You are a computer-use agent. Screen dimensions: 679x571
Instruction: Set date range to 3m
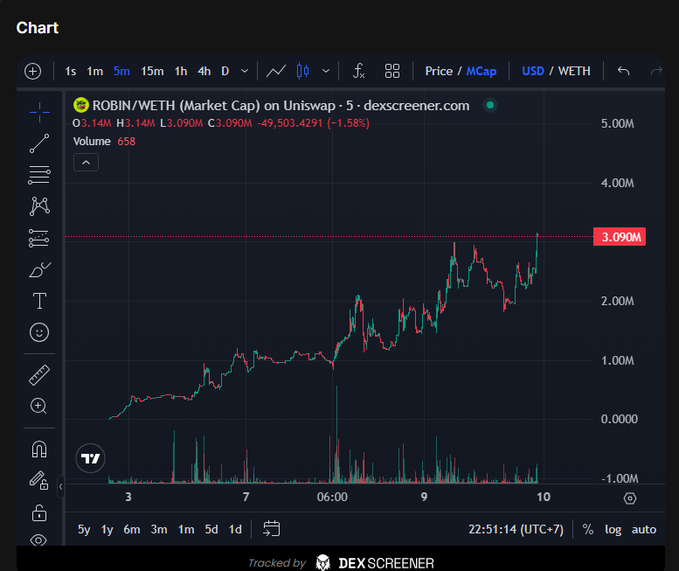pyautogui.click(x=159, y=529)
